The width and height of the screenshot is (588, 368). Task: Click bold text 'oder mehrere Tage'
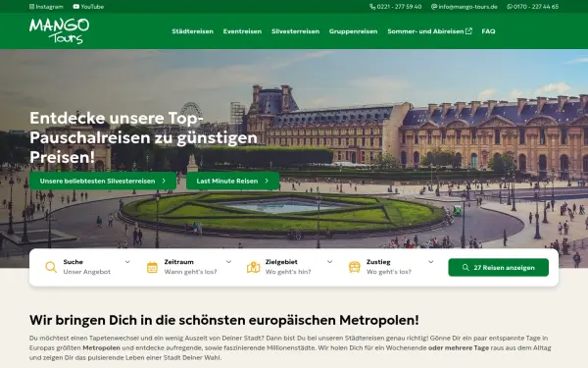pyautogui.click(x=459, y=347)
